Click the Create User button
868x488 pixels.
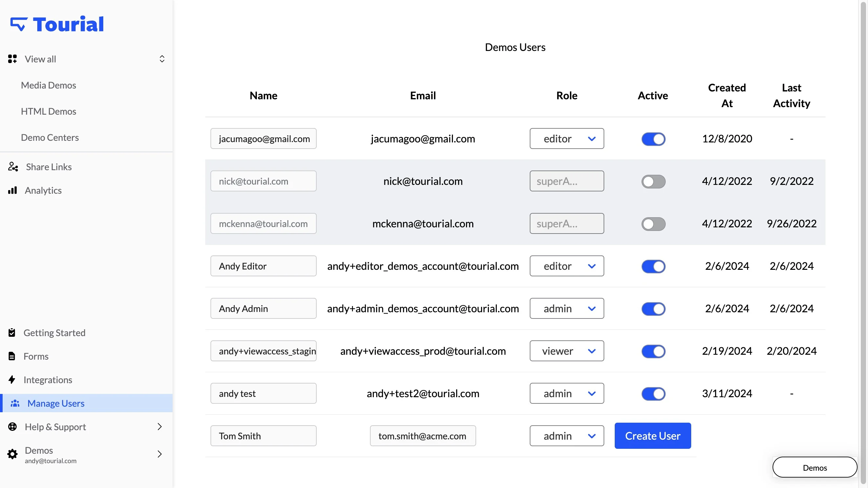click(653, 436)
